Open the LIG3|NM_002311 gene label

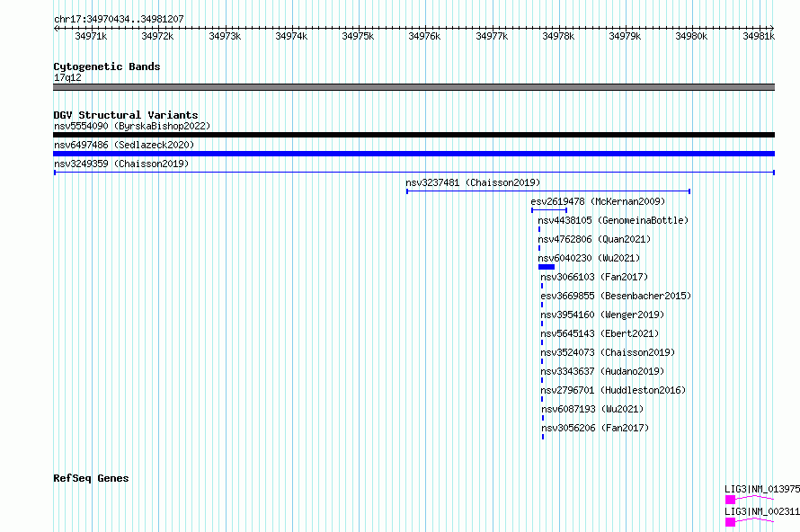pos(762,511)
